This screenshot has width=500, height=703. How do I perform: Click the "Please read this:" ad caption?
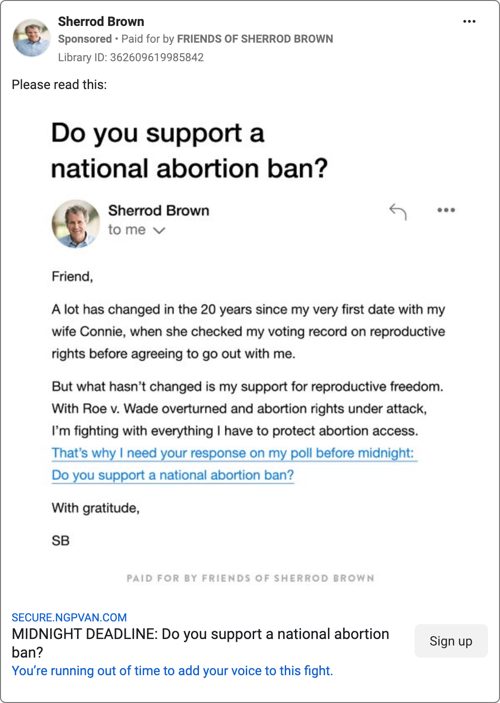59,84
